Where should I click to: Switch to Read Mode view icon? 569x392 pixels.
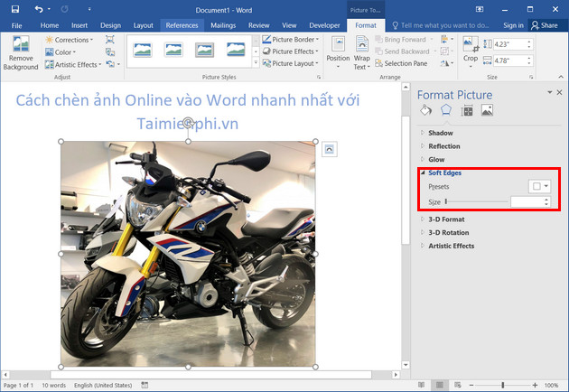[421, 385]
